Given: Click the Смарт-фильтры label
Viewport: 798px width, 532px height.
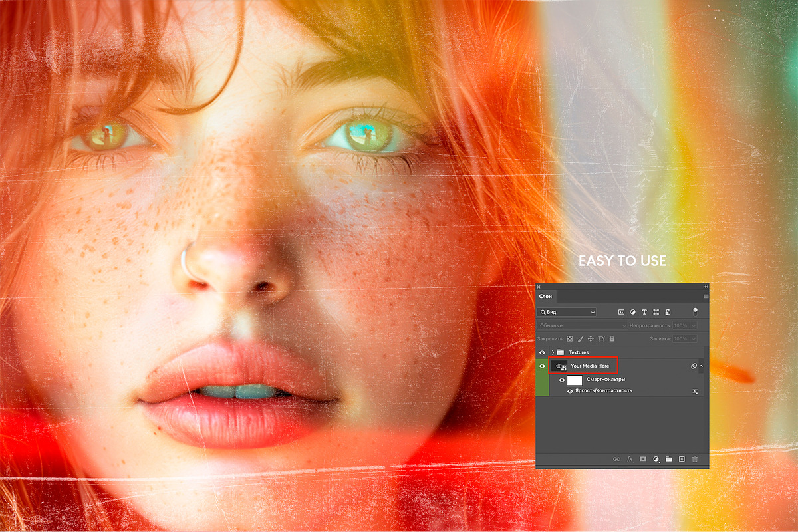Looking at the screenshot, I should tap(606, 380).
